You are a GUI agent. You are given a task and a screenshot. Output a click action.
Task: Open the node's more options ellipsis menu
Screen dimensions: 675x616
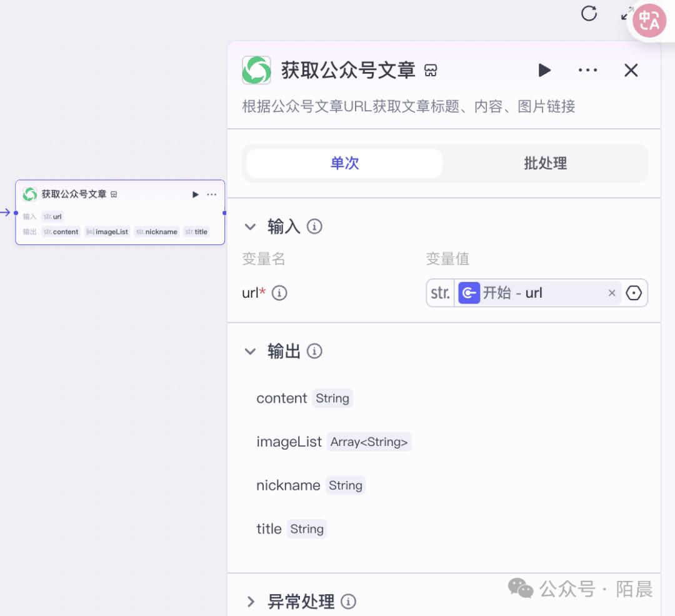coord(587,70)
